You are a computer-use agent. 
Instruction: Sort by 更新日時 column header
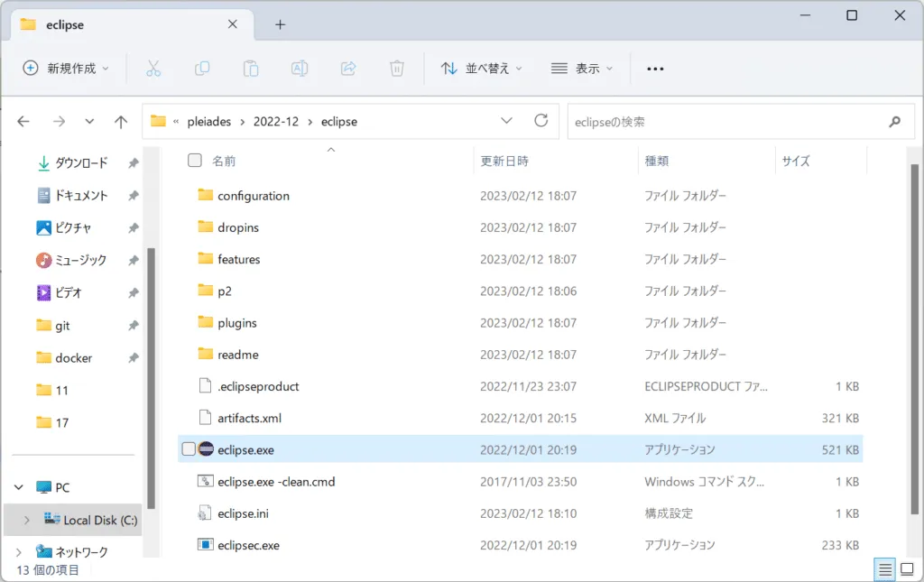click(504, 161)
